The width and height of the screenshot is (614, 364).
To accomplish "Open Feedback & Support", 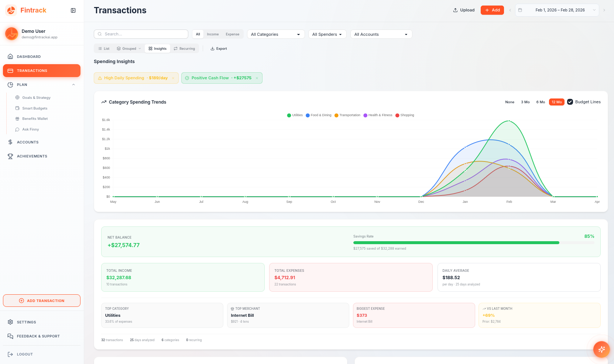I will pyautogui.click(x=38, y=336).
